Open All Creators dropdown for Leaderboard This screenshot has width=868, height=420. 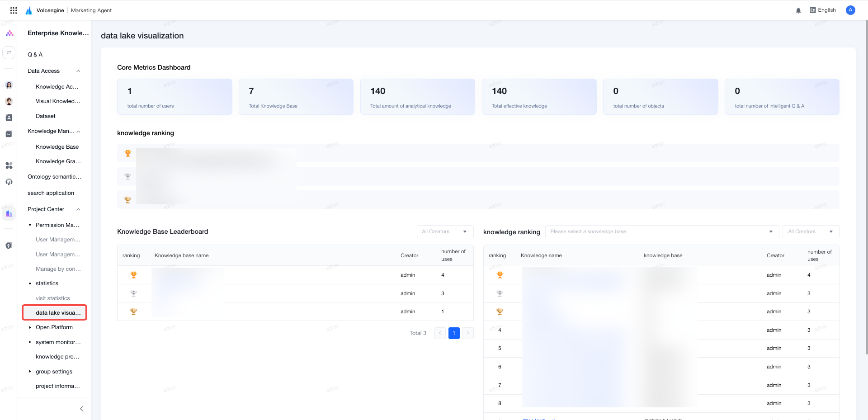445,231
